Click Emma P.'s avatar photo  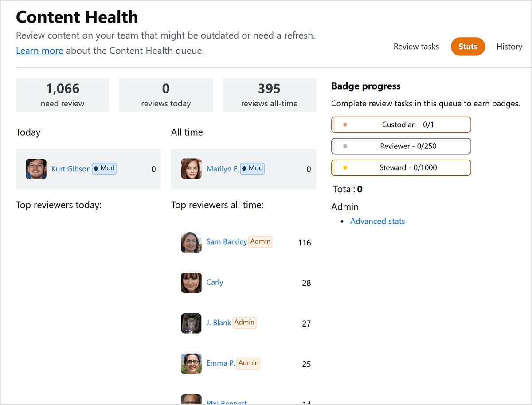(191, 364)
